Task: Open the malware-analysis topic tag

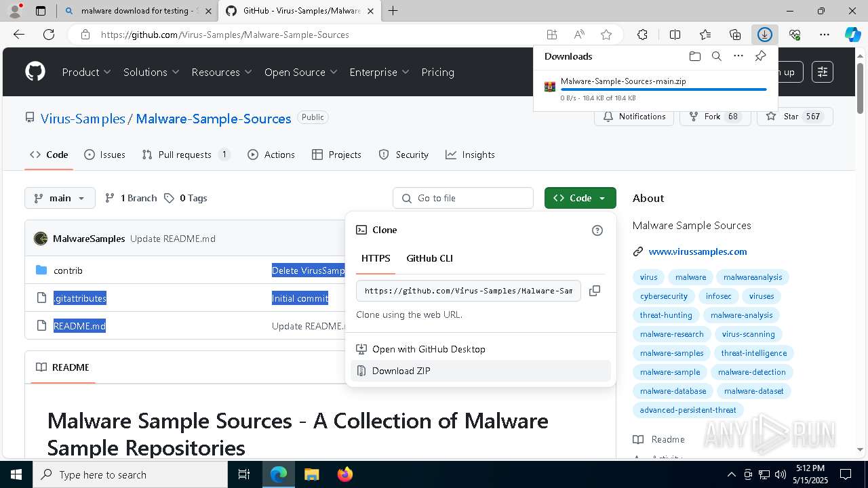Action: (741, 315)
